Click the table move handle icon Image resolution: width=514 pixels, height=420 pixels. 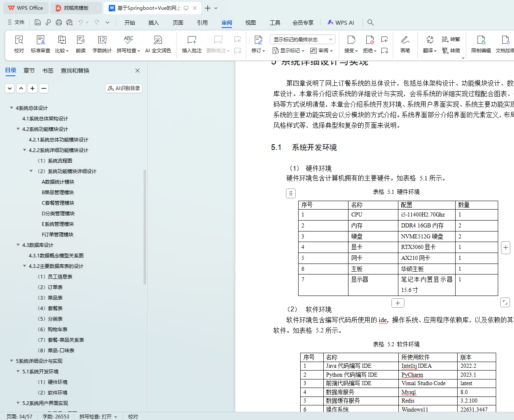click(x=291, y=193)
